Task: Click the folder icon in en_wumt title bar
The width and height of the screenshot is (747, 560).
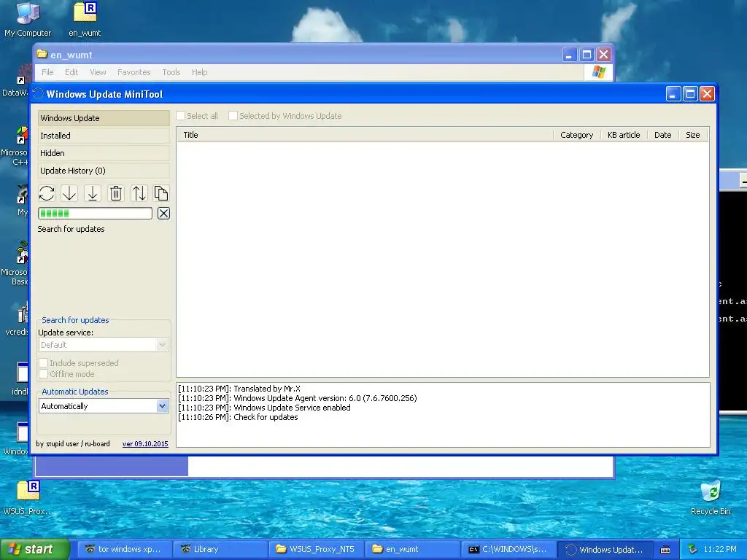Action: (42, 54)
